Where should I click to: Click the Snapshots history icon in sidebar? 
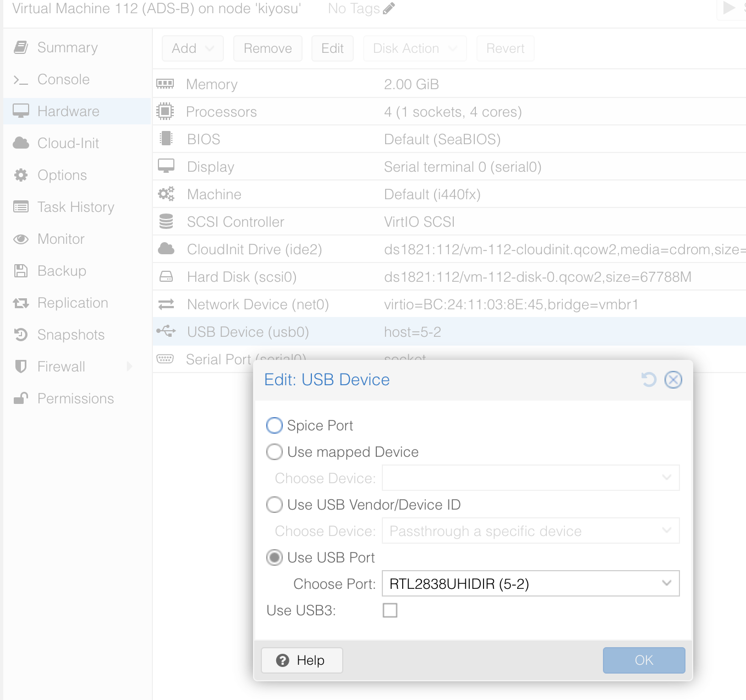pos(21,335)
